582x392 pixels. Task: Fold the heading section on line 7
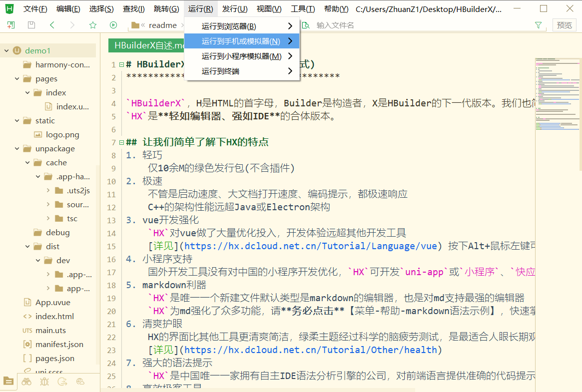121,142
